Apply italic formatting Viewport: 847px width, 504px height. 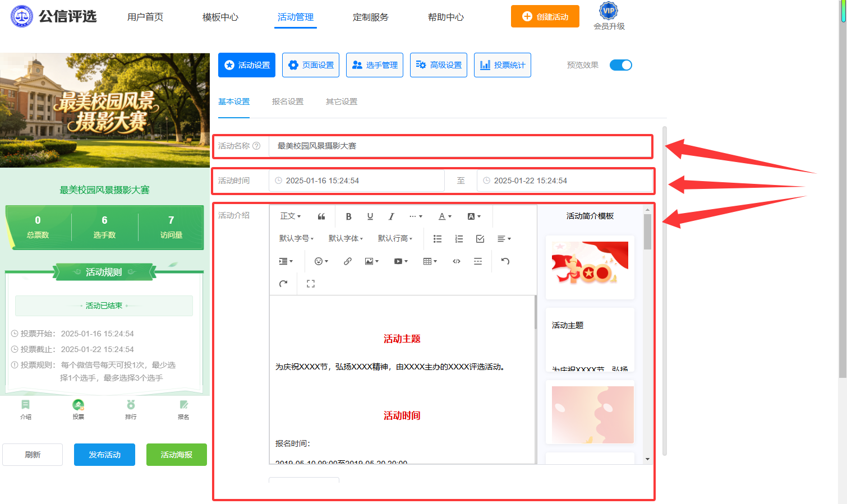coord(391,216)
